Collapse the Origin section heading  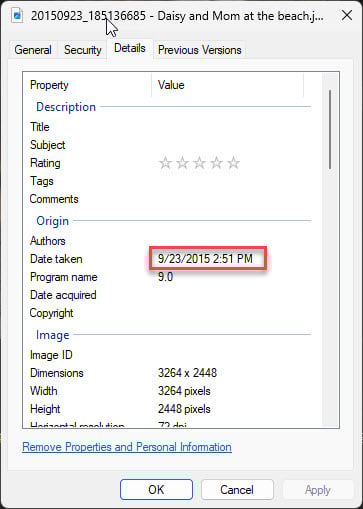pyautogui.click(x=52, y=221)
